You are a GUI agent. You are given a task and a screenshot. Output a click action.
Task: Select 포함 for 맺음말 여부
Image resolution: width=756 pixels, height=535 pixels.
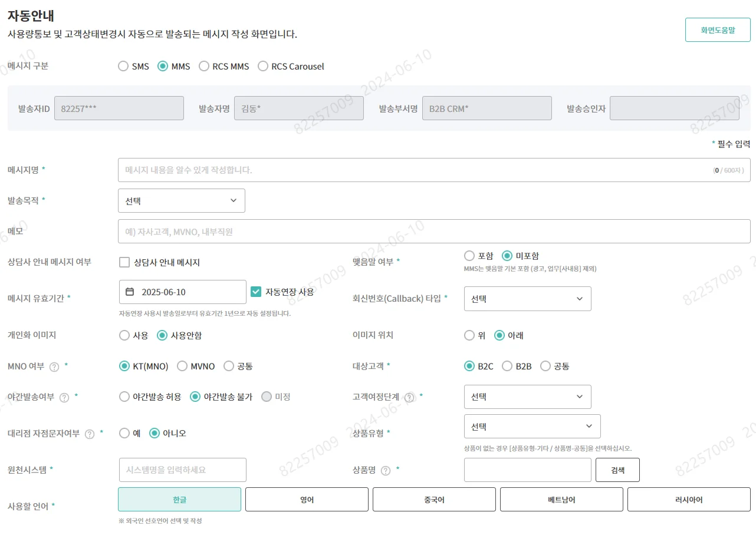470,256
